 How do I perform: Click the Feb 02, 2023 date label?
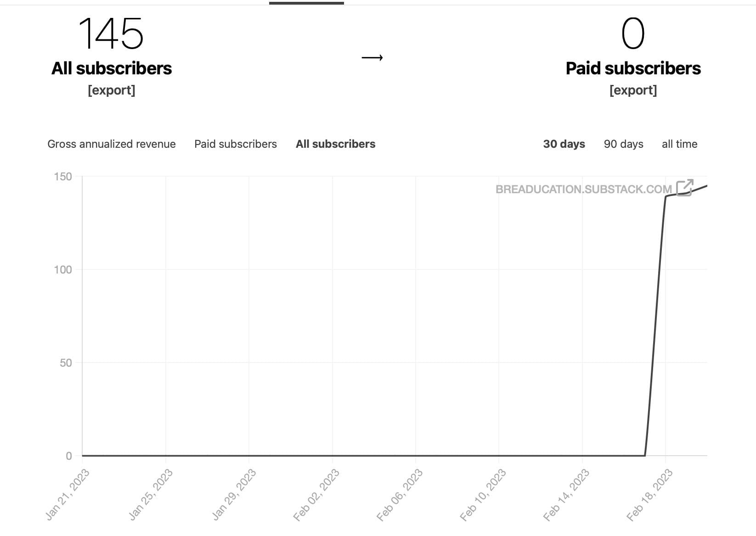(x=316, y=495)
